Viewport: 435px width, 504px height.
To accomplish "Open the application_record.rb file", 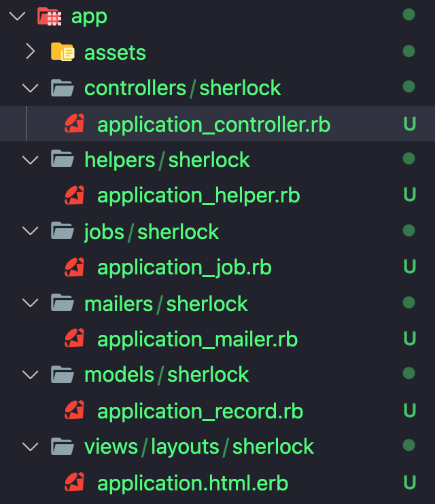I will tap(200, 410).
